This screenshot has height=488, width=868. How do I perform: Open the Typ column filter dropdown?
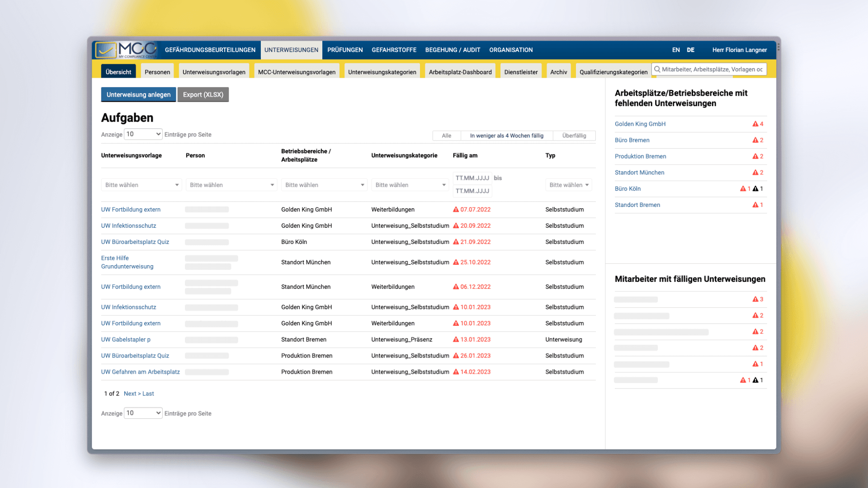(568, 184)
